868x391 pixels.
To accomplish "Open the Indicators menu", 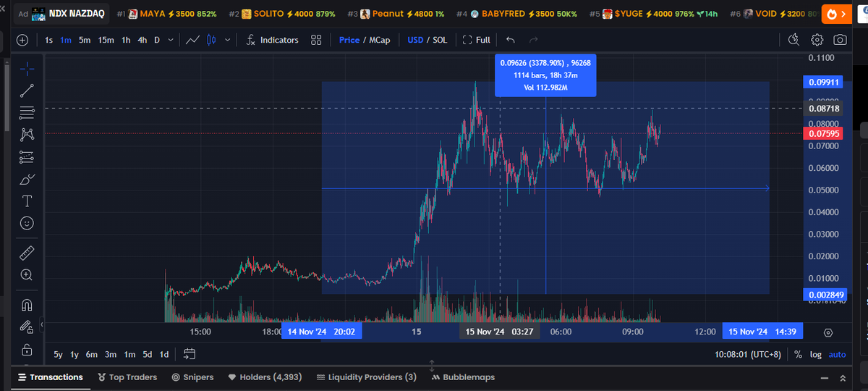I will coord(272,40).
